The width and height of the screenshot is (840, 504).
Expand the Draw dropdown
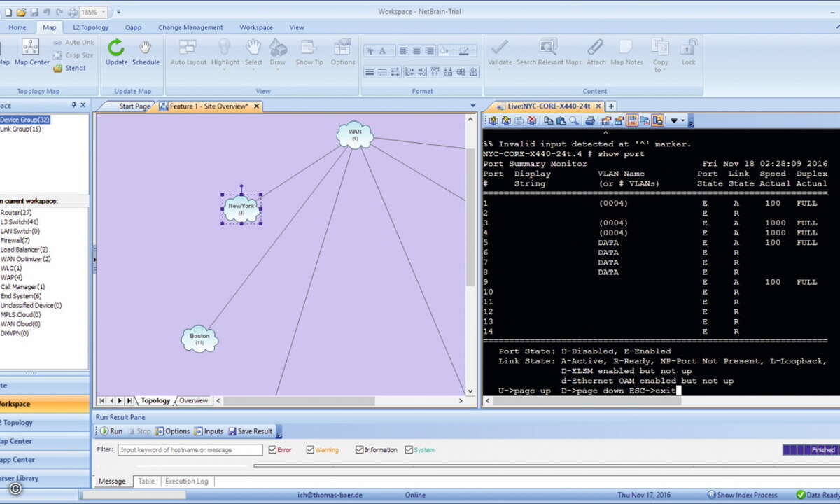pyautogui.click(x=278, y=69)
